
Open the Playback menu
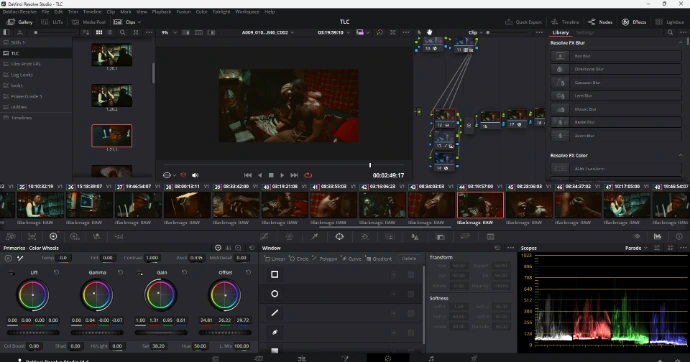point(161,12)
